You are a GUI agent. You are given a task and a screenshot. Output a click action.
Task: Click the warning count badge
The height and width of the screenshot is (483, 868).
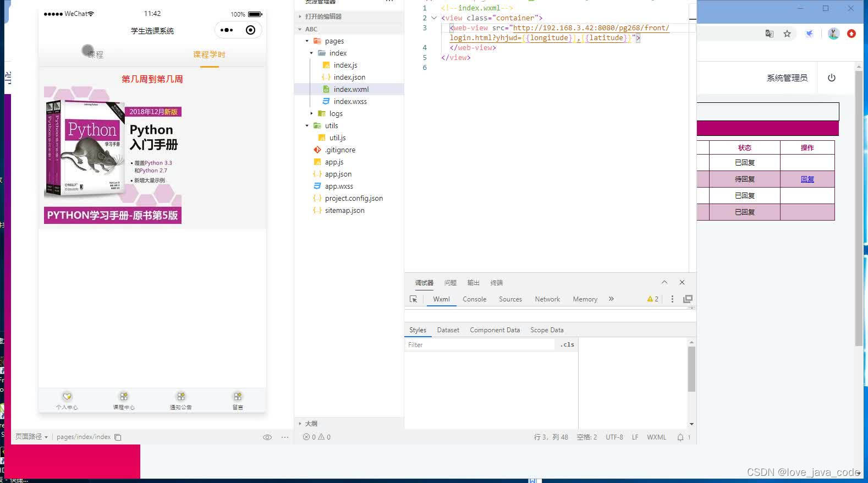pyautogui.click(x=653, y=299)
